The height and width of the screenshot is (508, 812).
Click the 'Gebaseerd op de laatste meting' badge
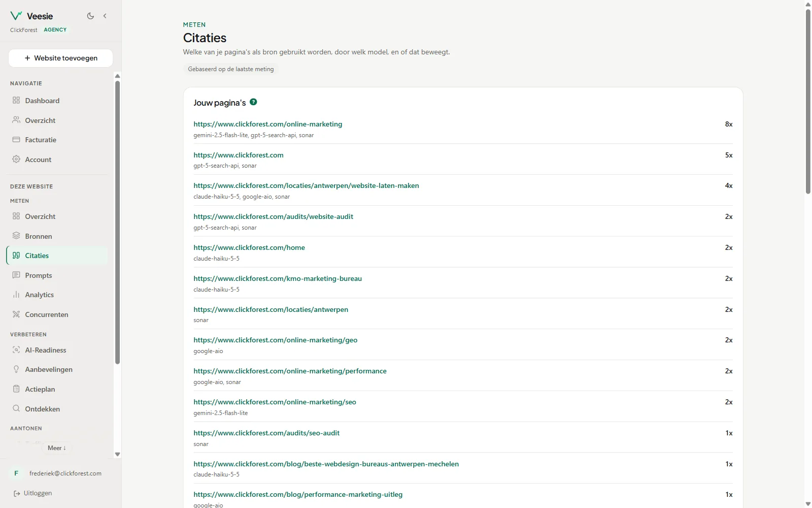(x=231, y=69)
